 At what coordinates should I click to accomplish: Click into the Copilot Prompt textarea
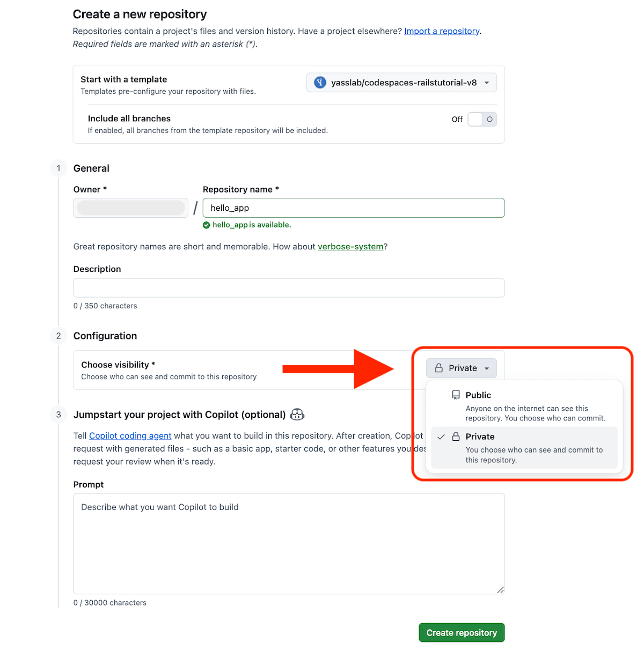[x=289, y=543]
